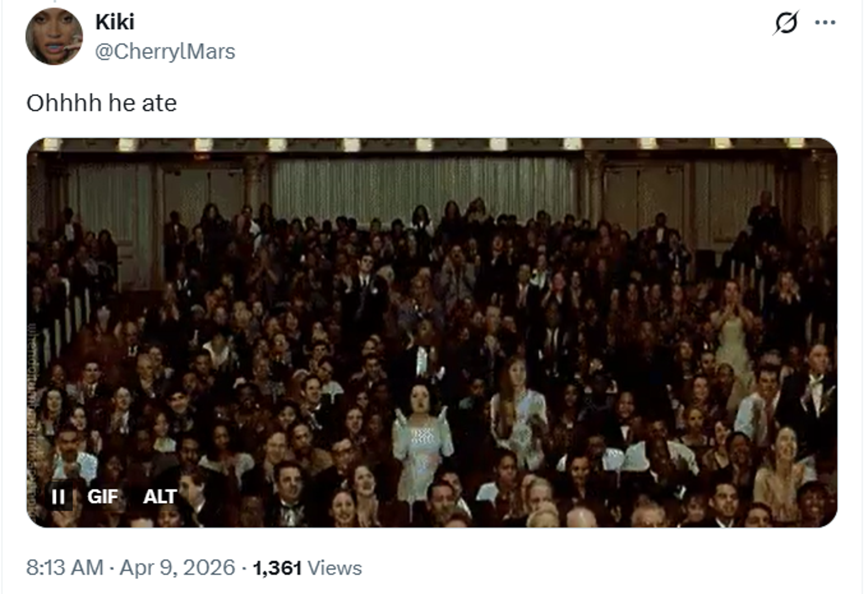The height and width of the screenshot is (594, 868).
Task: Click the 1,361 view count number
Action: (277, 568)
